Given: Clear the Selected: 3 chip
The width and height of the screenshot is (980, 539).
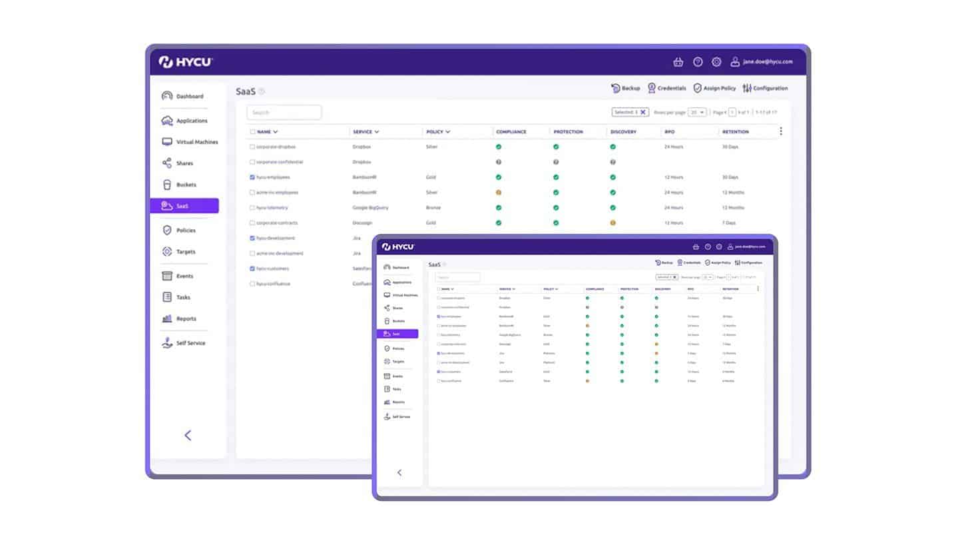Looking at the screenshot, I should (x=641, y=112).
